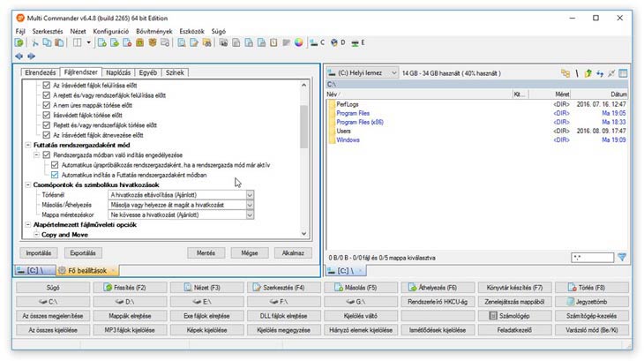Click the color wheel icon in toolbar
The width and height of the screenshot is (644, 361).
[298, 41]
